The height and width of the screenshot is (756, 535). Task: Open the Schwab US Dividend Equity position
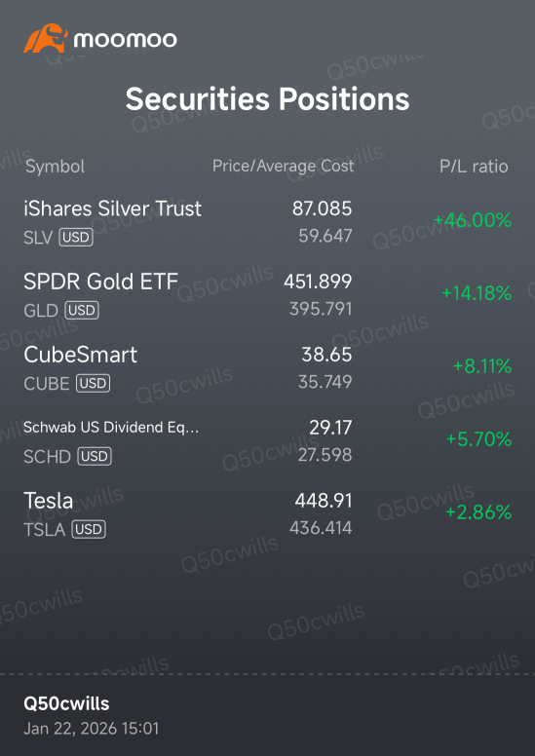tap(267, 440)
